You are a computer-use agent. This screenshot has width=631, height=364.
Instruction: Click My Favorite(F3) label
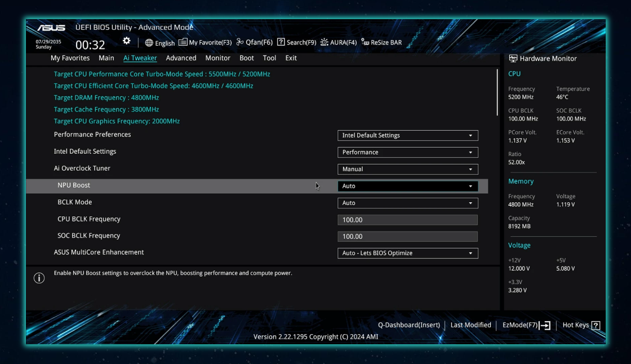210,42
